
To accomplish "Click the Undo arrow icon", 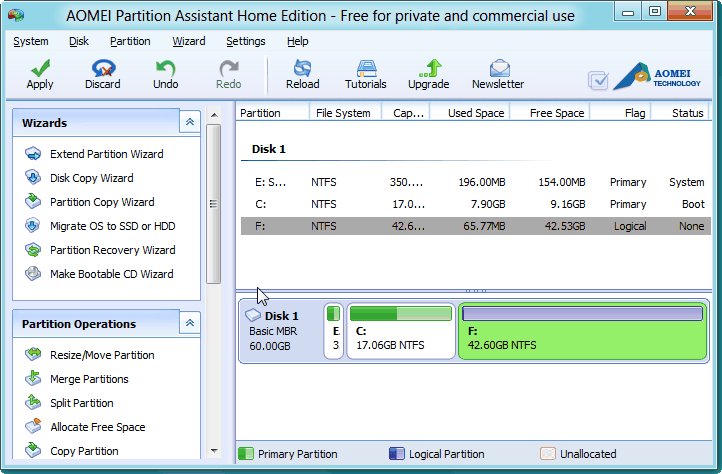I will point(165,68).
